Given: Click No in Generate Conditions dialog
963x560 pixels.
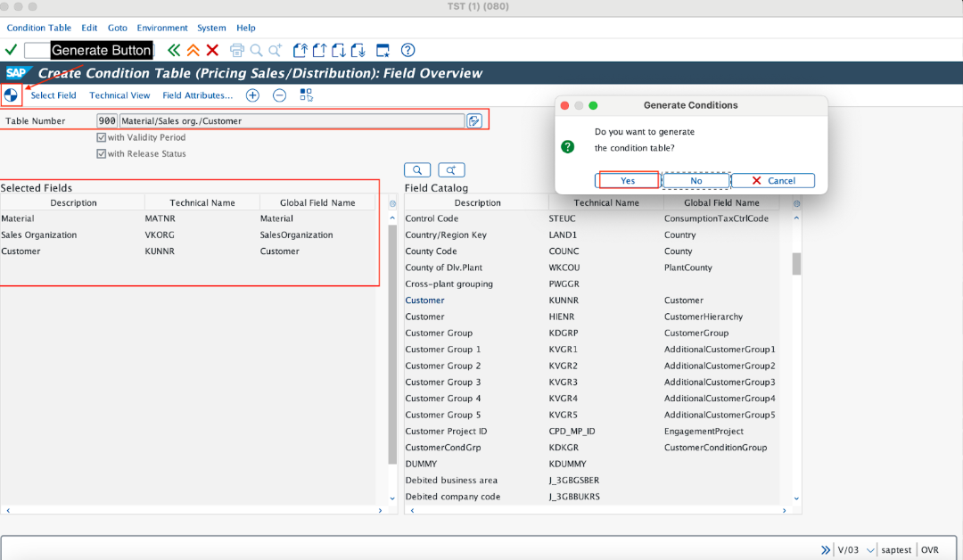Looking at the screenshot, I should (x=695, y=180).
